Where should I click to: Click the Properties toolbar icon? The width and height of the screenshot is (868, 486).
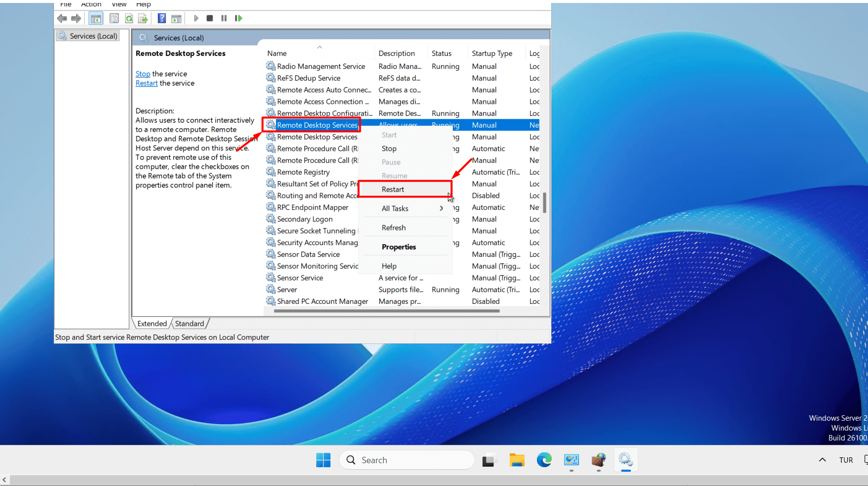[x=114, y=19]
